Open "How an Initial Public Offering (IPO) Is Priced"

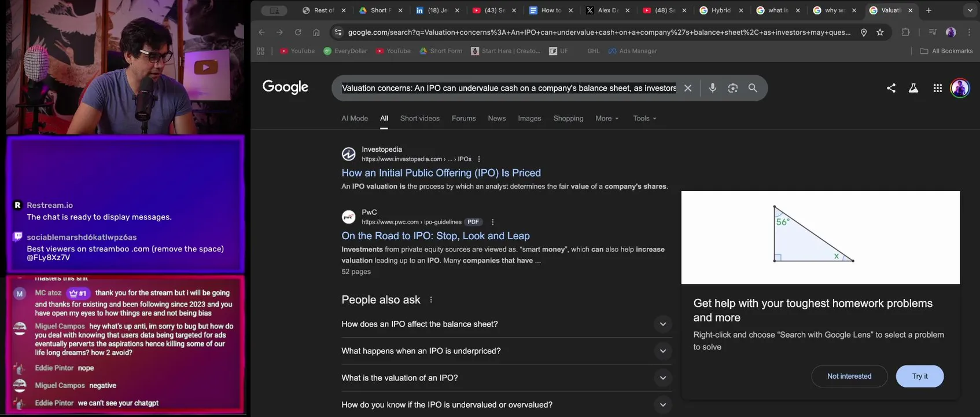tap(441, 173)
